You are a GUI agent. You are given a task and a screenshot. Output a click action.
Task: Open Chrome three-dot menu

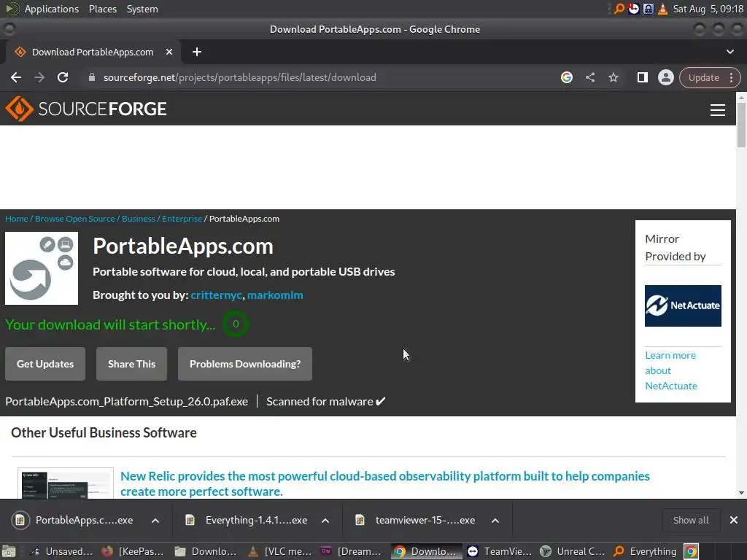731,77
